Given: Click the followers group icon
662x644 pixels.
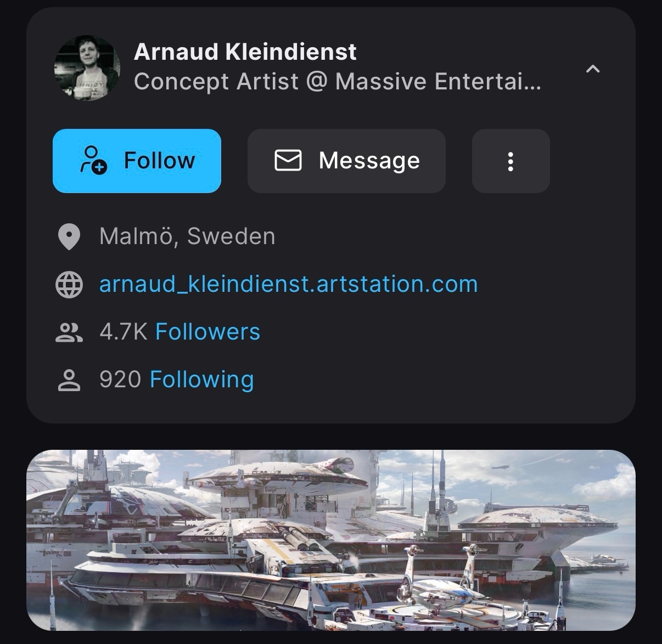Looking at the screenshot, I should tap(69, 332).
